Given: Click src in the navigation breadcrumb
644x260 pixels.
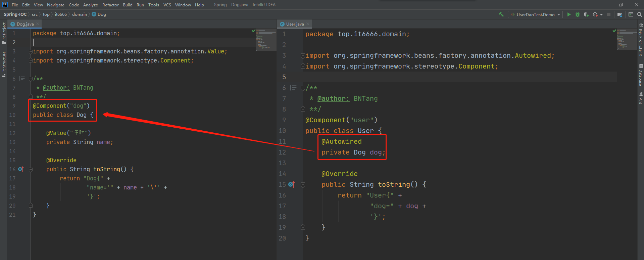Looking at the screenshot, I should pyautogui.click(x=35, y=14).
